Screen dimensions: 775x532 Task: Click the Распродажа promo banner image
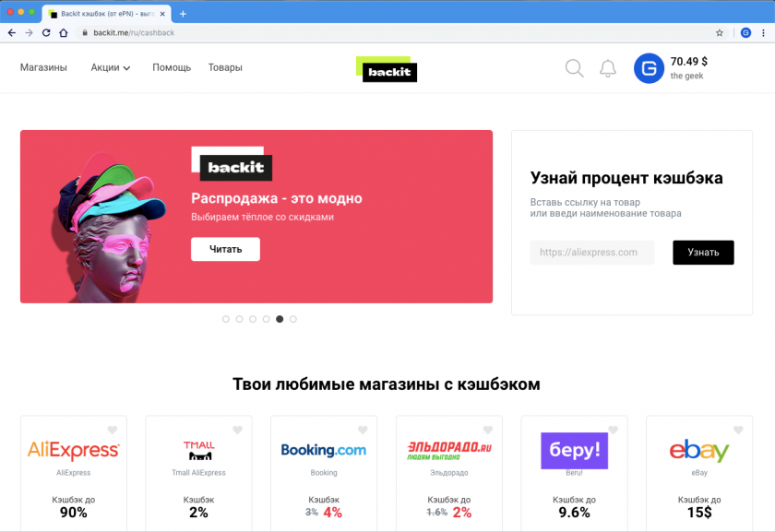(x=256, y=217)
